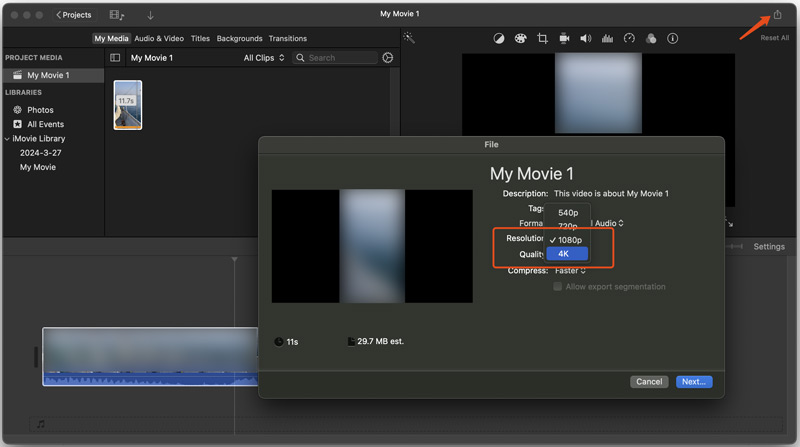800x447 pixels.
Task: Click Next in export dialog
Action: [694, 382]
